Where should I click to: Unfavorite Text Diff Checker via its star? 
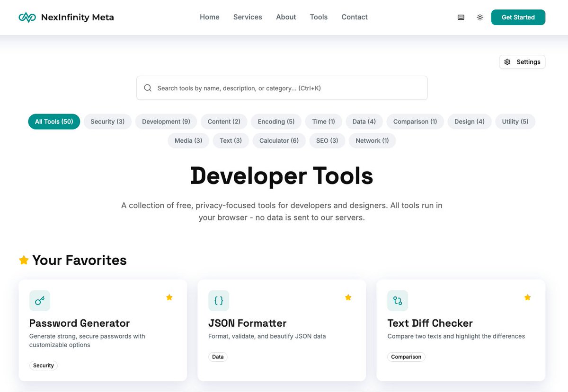pyautogui.click(x=527, y=297)
